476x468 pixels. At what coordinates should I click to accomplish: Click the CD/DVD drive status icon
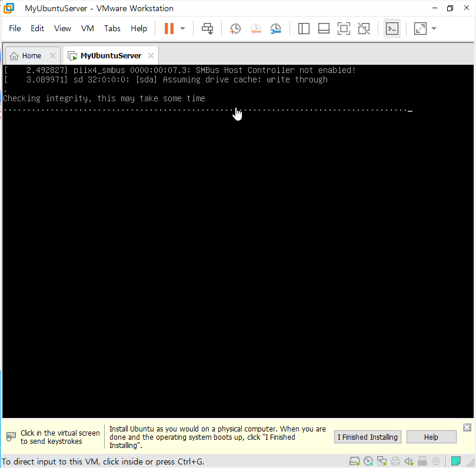click(x=368, y=462)
